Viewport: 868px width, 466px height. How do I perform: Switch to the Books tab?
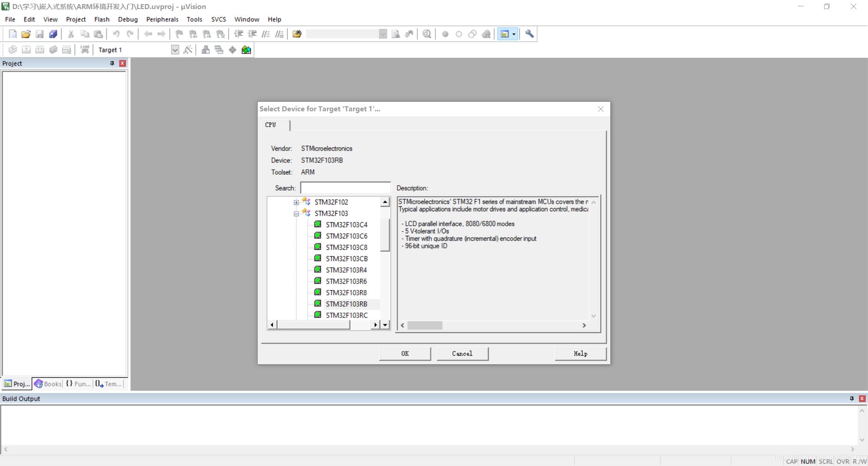tap(48, 384)
